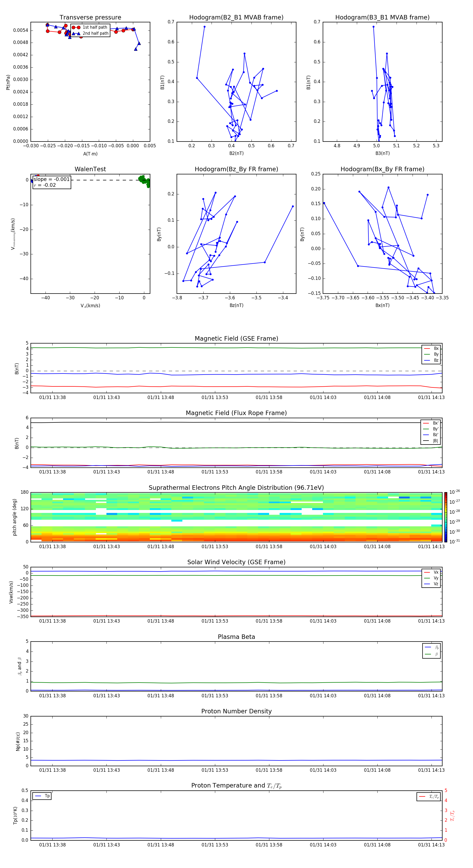Viewport: 473px width, 868px height.
Task: Click the Te/Tp legend box in Proton Temperature
Action: (429, 797)
